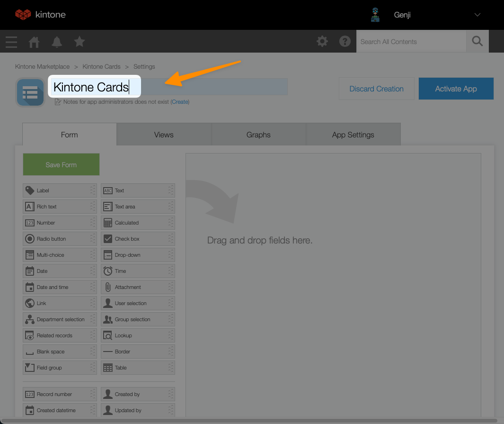Click the kintone logo
Viewport: 504px width, 424px height.
[x=41, y=15]
